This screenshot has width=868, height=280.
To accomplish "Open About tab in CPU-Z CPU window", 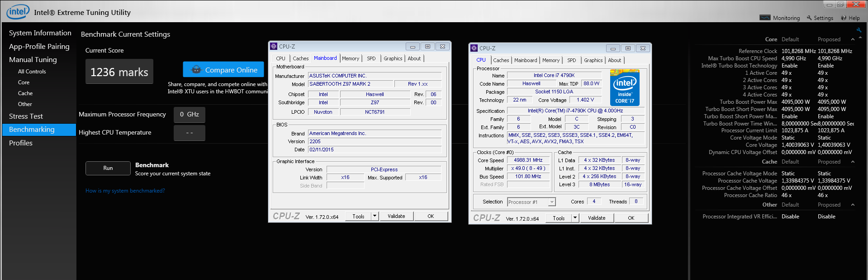I will click(x=614, y=60).
